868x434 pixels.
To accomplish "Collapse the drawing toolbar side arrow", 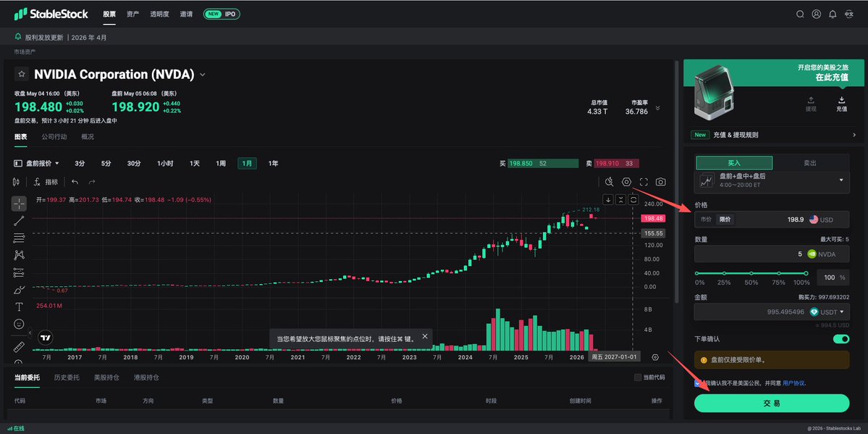I will click(x=30, y=333).
